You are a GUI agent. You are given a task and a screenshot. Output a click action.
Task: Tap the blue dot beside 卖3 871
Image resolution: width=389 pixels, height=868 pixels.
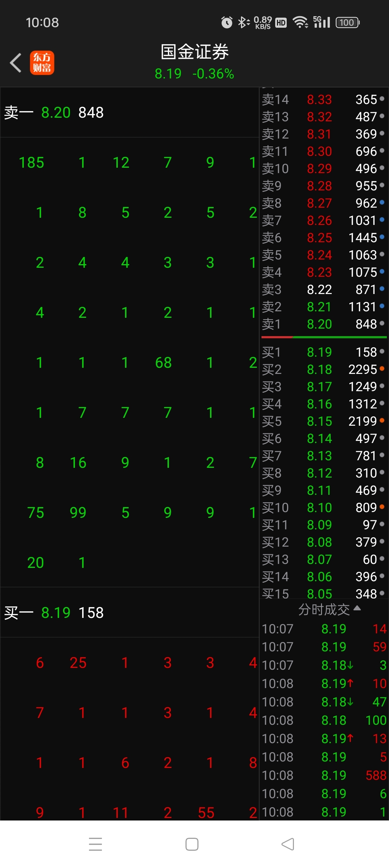click(382, 289)
